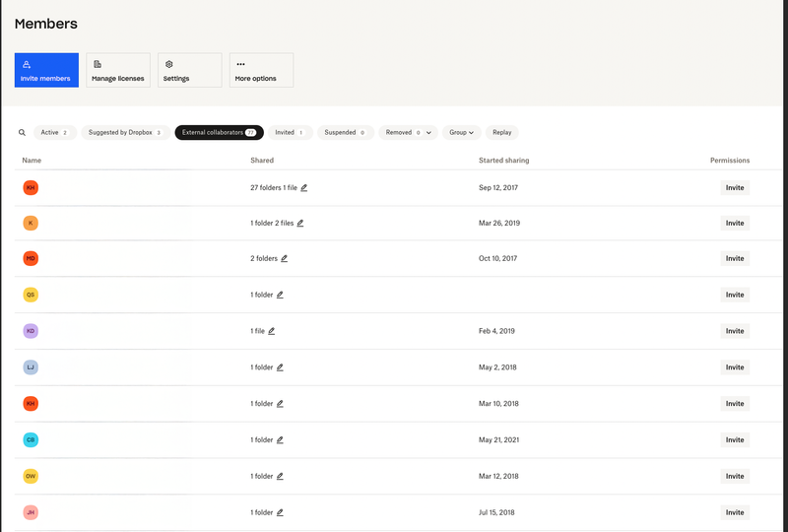Image resolution: width=788 pixels, height=532 pixels.
Task: Click the search magnifier icon
Action: (x=23, y=132)
